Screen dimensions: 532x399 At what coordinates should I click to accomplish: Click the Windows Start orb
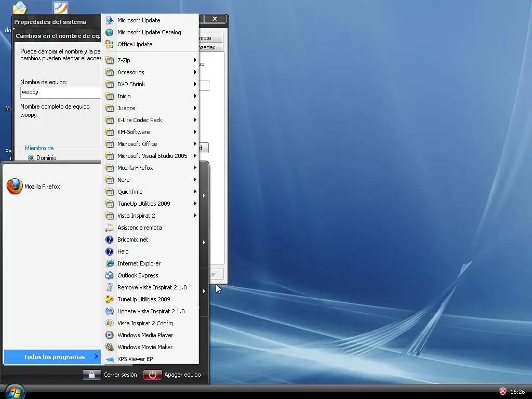15,392
